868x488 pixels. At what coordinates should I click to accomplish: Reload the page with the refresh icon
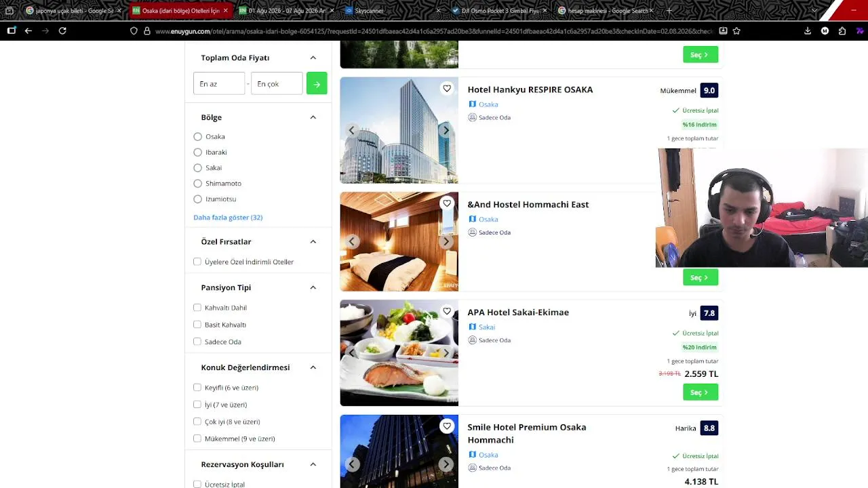pyautogui.click(x=62, y=30)
